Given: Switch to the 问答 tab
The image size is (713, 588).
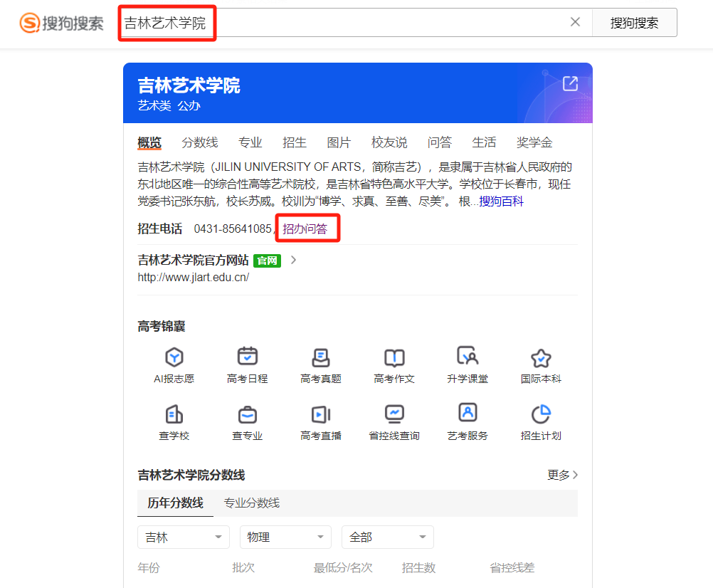Looking at the screenshot, I should coord(440,143).
